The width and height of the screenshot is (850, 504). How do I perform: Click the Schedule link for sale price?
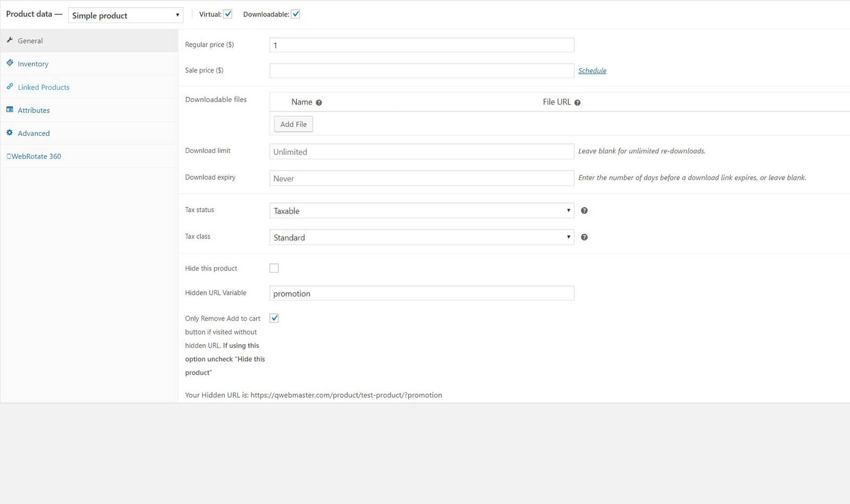(x=592, y=71)
